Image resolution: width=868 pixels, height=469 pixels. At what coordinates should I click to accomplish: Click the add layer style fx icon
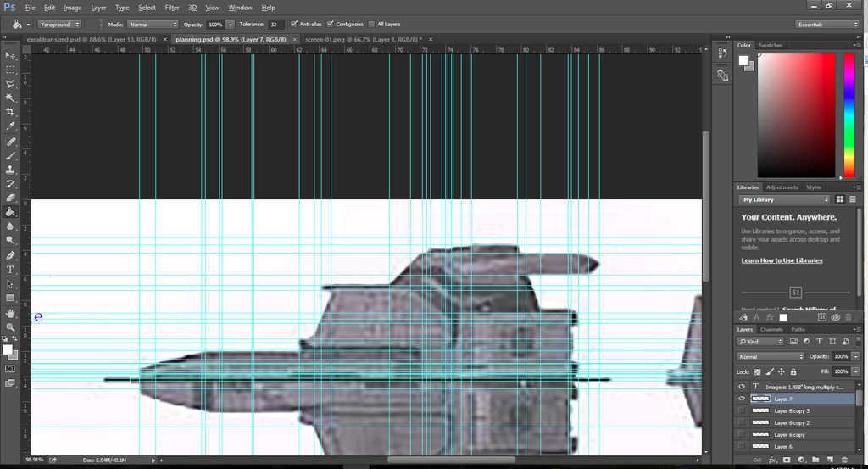[771, 460]
